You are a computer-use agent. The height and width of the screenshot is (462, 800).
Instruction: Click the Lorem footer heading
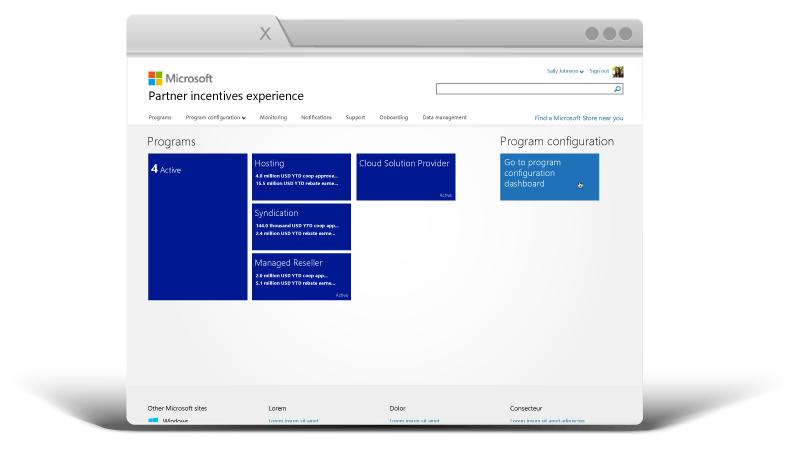pos(277,408)
